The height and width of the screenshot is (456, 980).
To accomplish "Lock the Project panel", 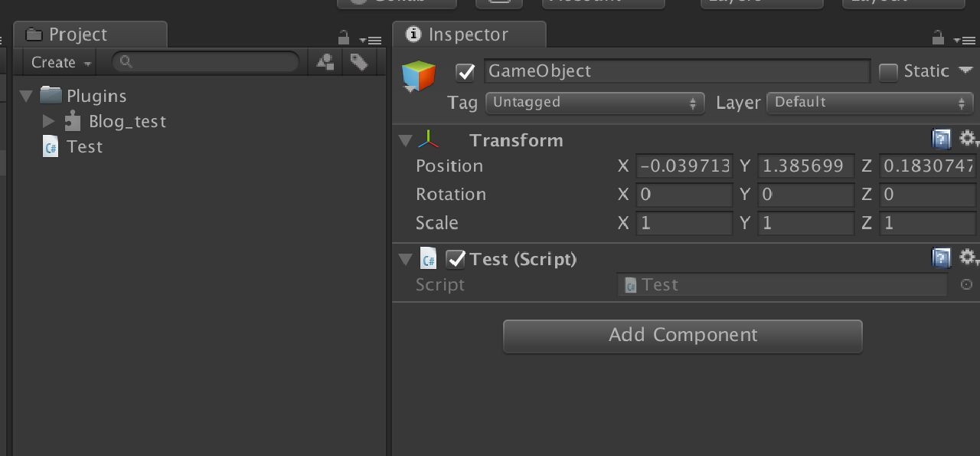I will click(344, 38).
